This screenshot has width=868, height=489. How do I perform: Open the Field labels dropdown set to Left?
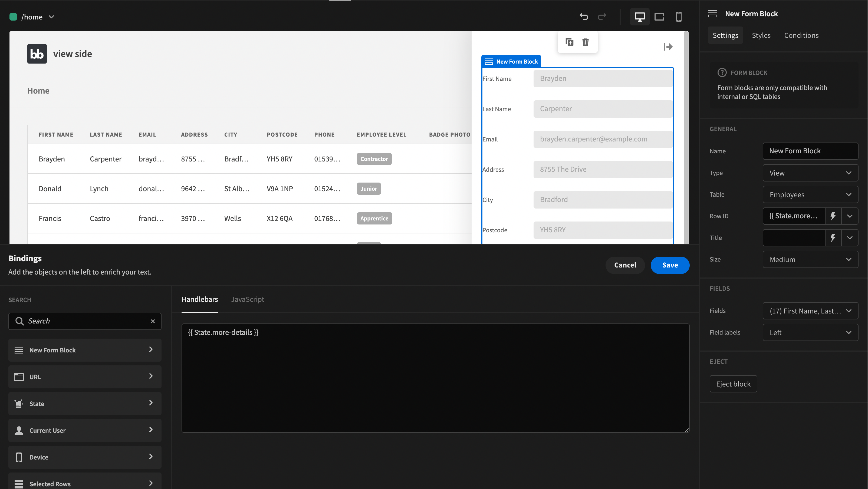click(x=810, y=332)
